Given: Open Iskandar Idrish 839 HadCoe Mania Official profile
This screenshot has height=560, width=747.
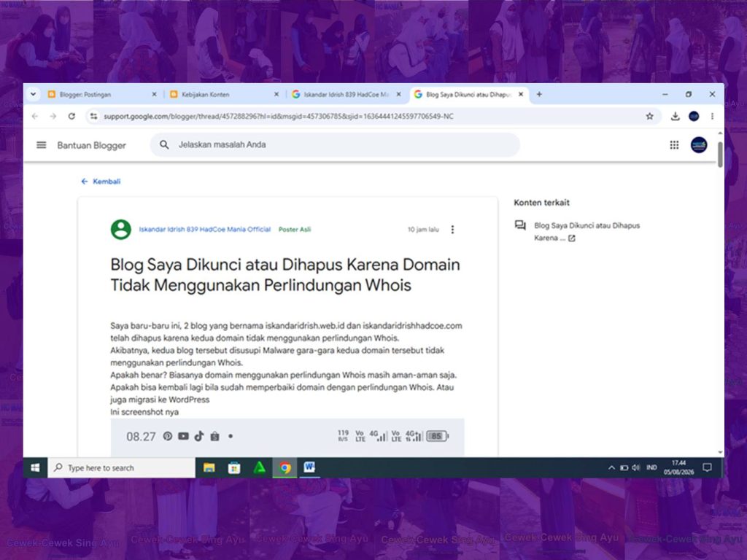Looking at the screenshot, I should (205, 230).
